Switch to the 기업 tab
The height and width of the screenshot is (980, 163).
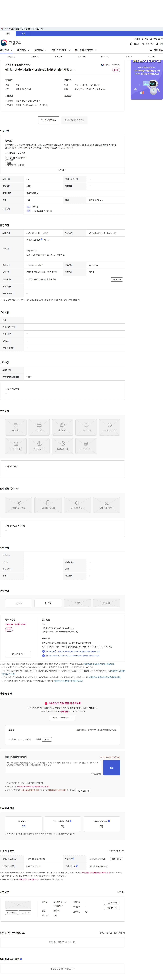tap(24, 34)
